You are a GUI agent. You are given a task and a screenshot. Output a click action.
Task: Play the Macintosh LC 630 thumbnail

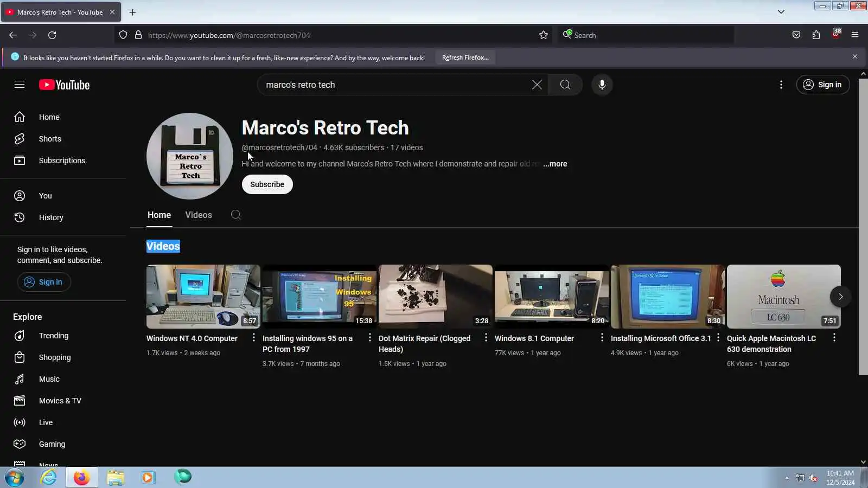(784, 297)
